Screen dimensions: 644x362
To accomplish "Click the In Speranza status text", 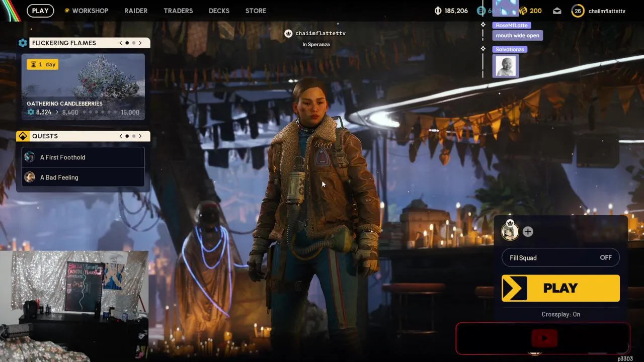I will (316, 44).
